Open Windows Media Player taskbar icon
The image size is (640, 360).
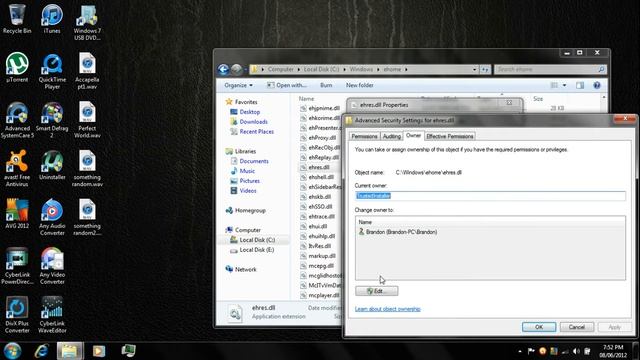(99, 351)
